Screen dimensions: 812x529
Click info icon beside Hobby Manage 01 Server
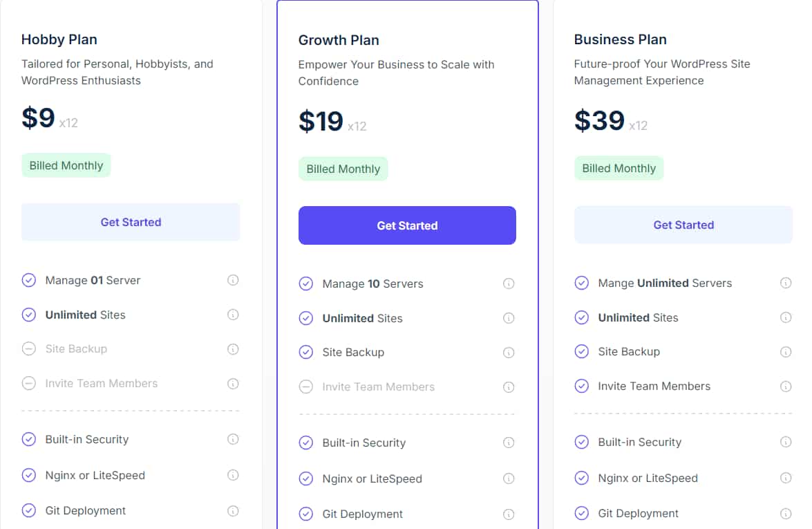[233, 280]
